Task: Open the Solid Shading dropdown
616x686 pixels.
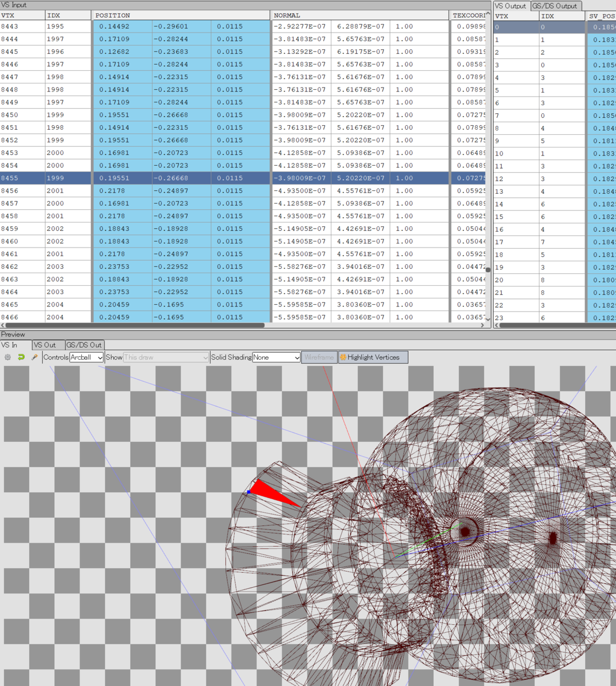Action: [x=276, y=357]
